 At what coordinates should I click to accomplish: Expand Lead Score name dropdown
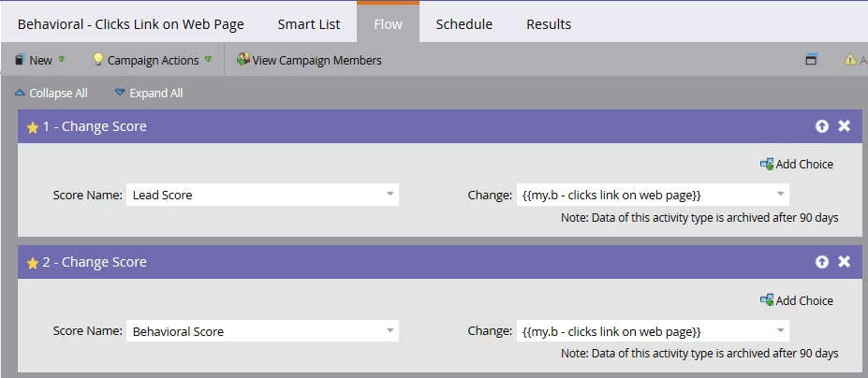tap(390, 195)
